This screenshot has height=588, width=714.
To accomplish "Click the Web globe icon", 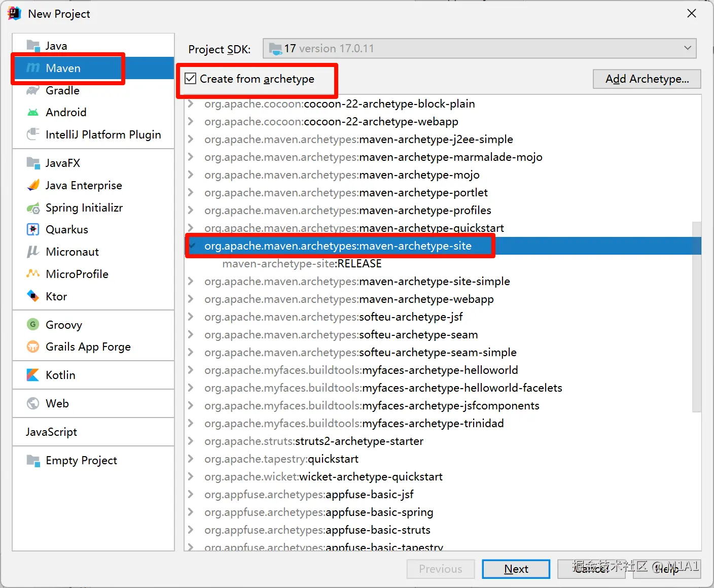I will tap(33, 403).
